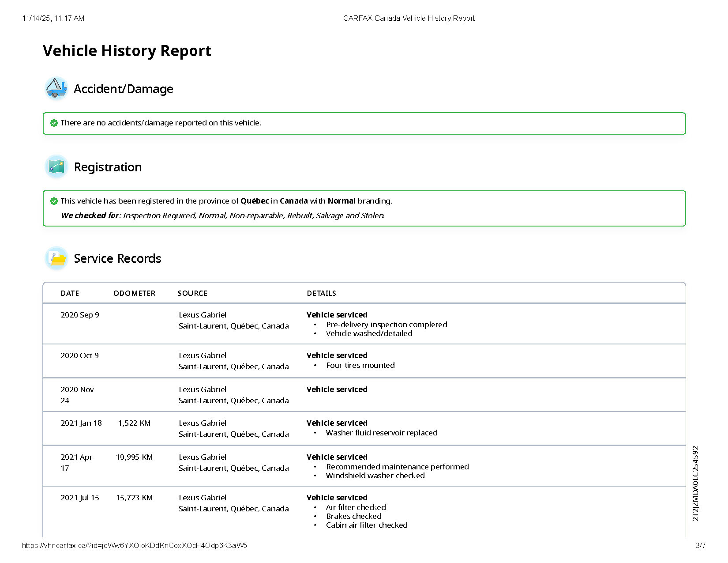The height and width of the screenshot is (563, 728).
Task: Open the vhr.carfax.ca URL in footer
Action: [x=134, y=545]
